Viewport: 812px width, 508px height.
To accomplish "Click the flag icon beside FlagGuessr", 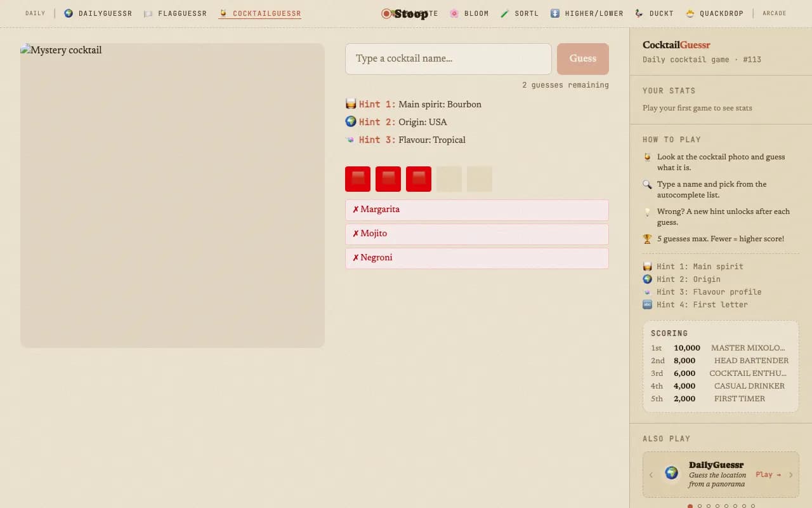I will [148, 13].
